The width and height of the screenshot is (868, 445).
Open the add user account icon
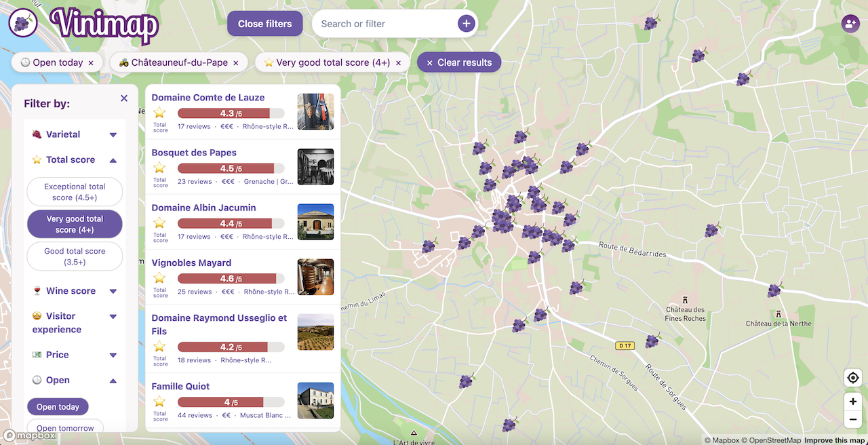[850, 24]
